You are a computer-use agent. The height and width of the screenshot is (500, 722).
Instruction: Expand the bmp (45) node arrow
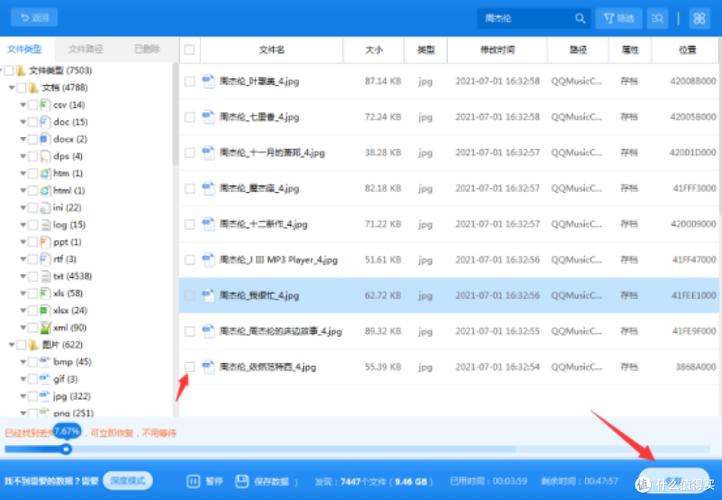click(x=23, y=362)
